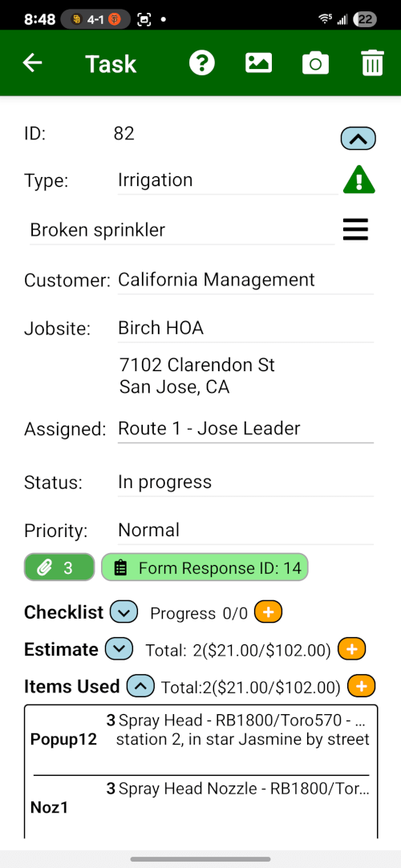Expand the Estimate section
401x868 pixels.
[x=119, y=648]
